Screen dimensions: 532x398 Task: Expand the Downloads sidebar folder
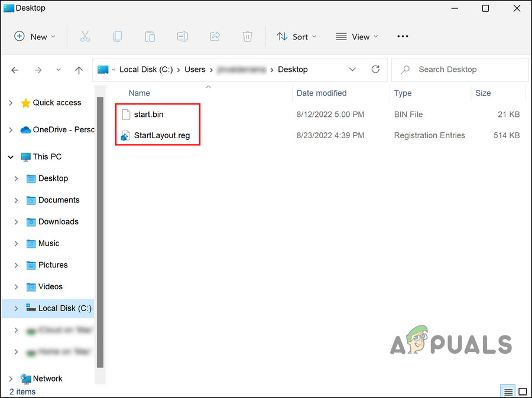(x=16, y=222)
